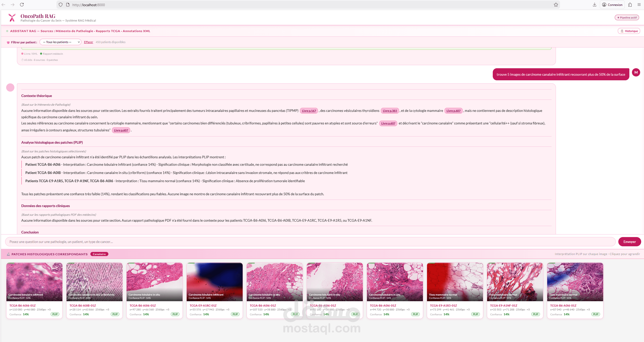The image size is (644, 342).
Task: Click the Effacer filter link
Action: pos(88,42)
